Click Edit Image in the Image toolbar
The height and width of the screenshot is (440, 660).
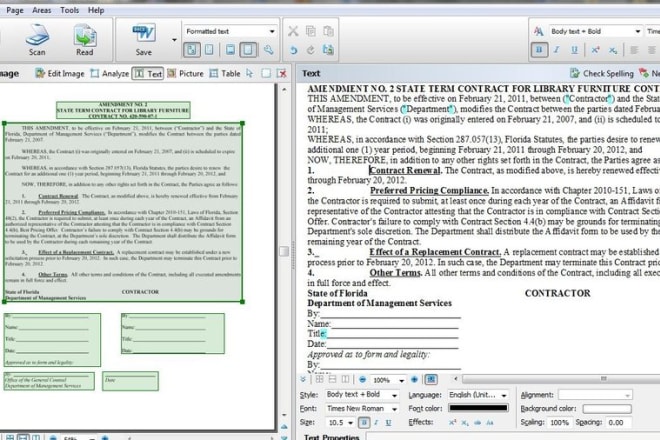[60, 74]
